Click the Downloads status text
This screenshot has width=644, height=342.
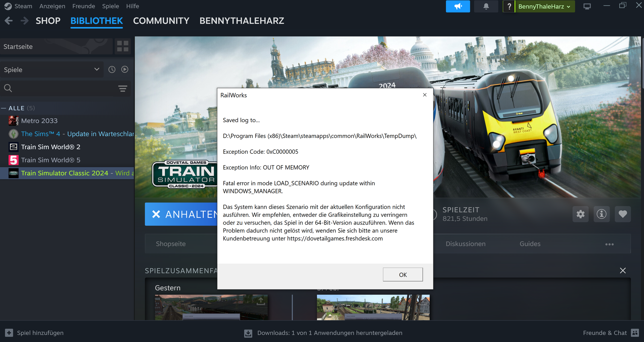point(330,333)
